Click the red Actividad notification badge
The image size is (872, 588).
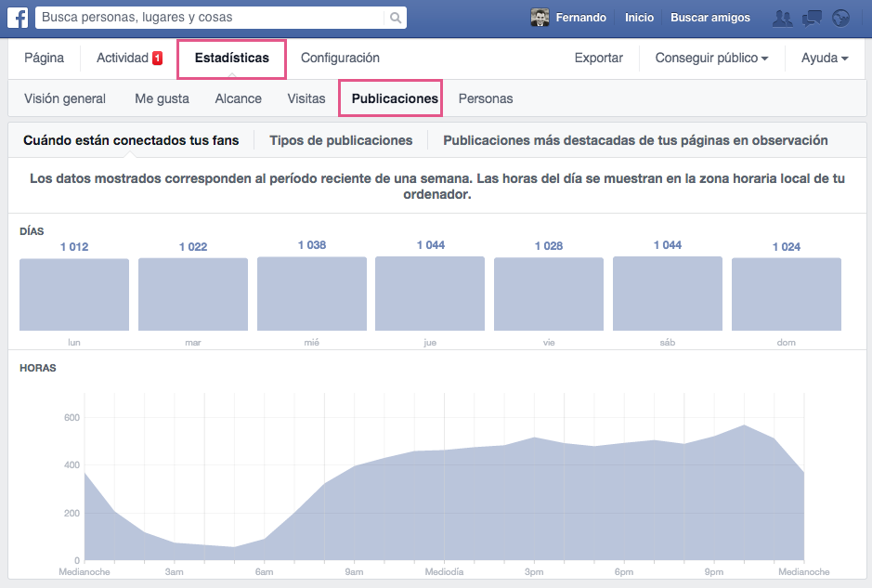pos(157,59)
